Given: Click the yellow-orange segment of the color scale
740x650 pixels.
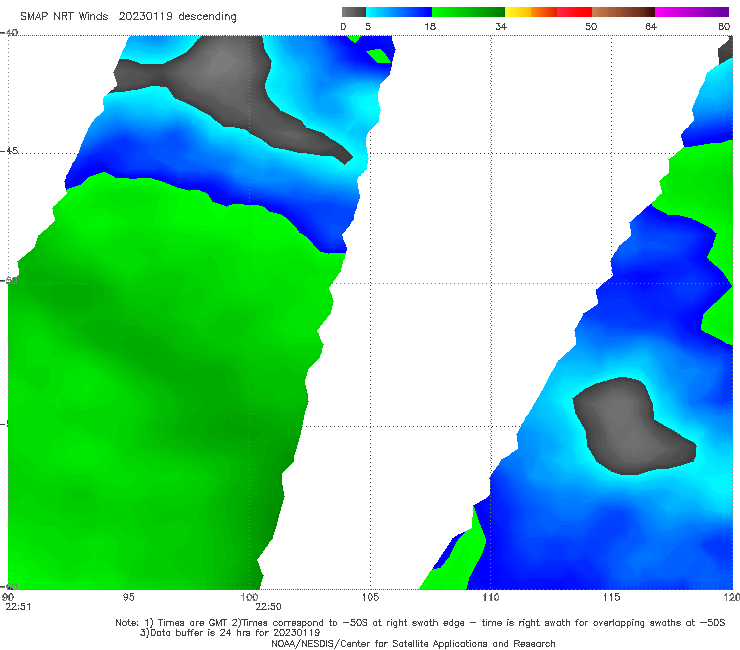Looking at the screenshot, I should click(531, 12).
